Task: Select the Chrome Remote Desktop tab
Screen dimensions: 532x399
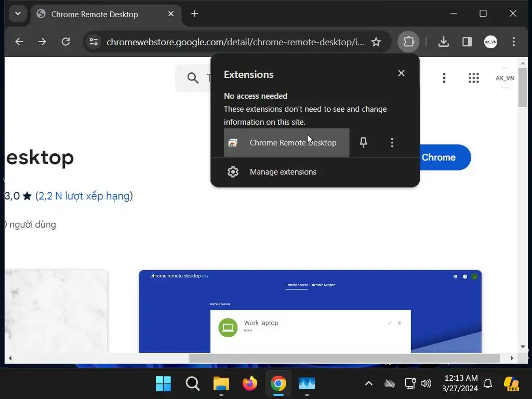Action: [x=106, y=14]
